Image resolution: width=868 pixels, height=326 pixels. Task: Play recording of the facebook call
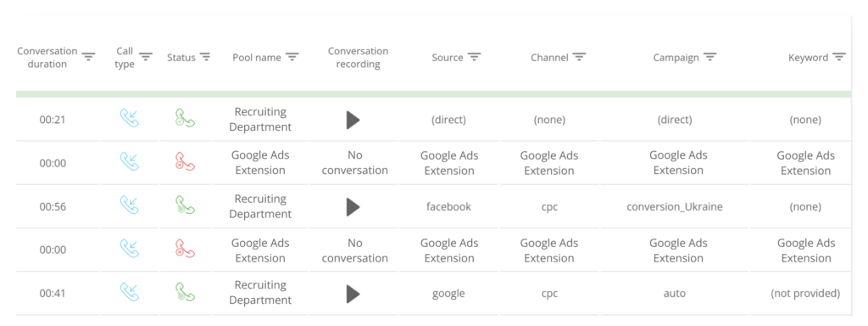[353, 207]
